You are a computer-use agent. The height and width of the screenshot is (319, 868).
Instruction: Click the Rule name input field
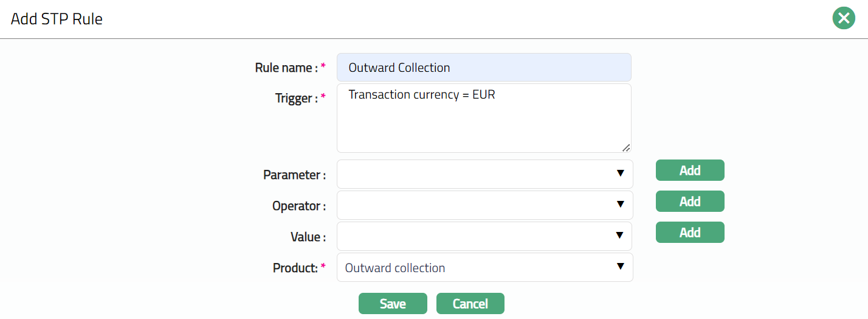[484, 68]
